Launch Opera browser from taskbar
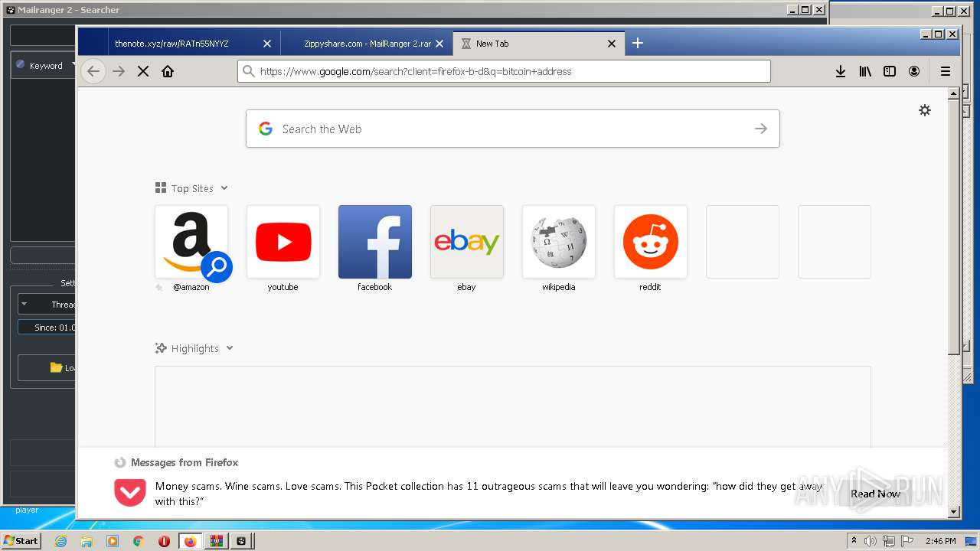Screen dimensions: 980x551 [164, 541]
